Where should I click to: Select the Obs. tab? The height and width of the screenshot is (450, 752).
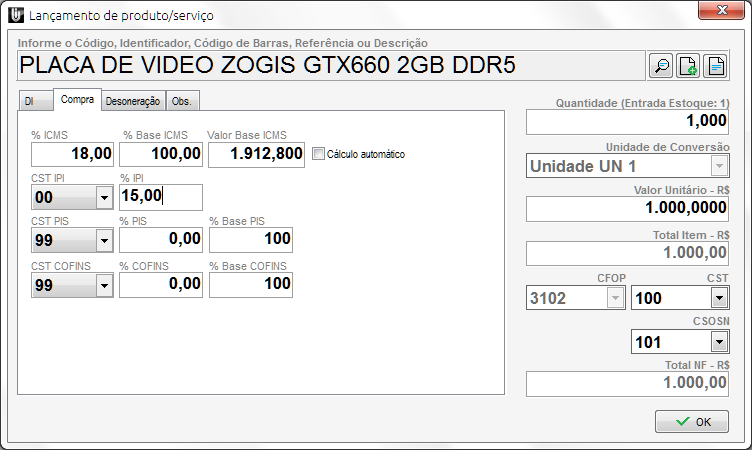click(183, 101)
